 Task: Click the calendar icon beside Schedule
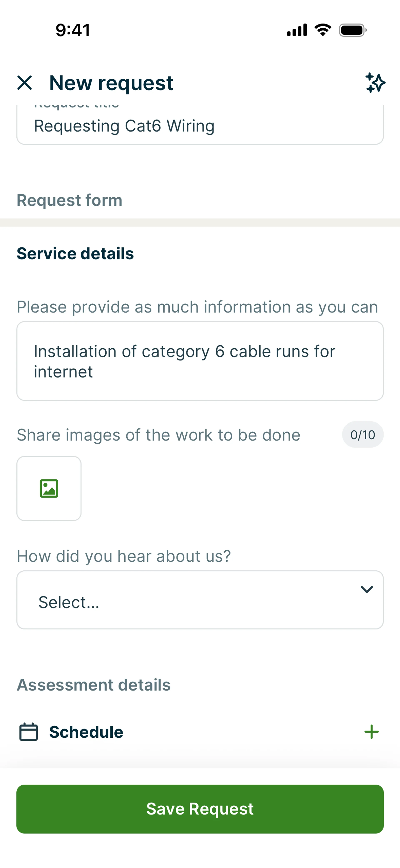[28, 732]
